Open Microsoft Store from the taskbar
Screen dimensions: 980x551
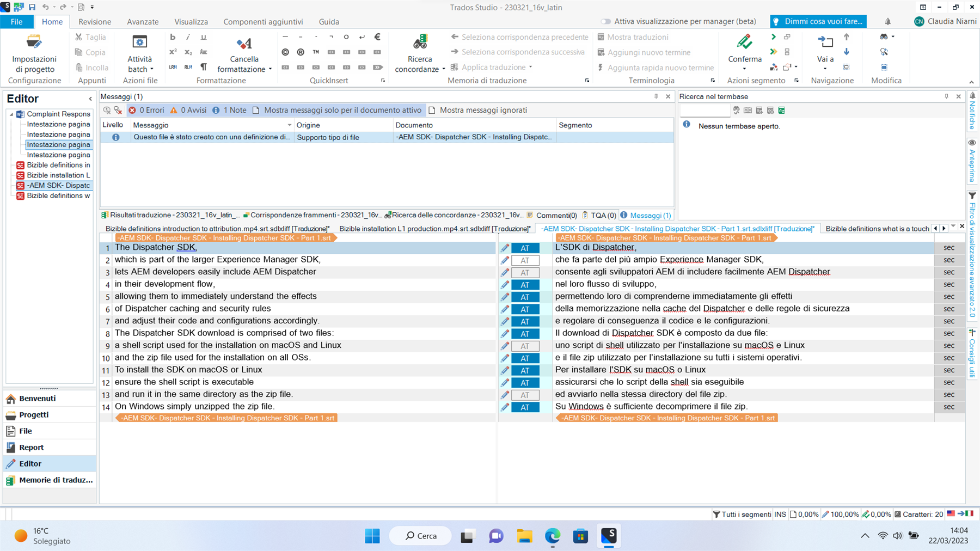[580, 536]
